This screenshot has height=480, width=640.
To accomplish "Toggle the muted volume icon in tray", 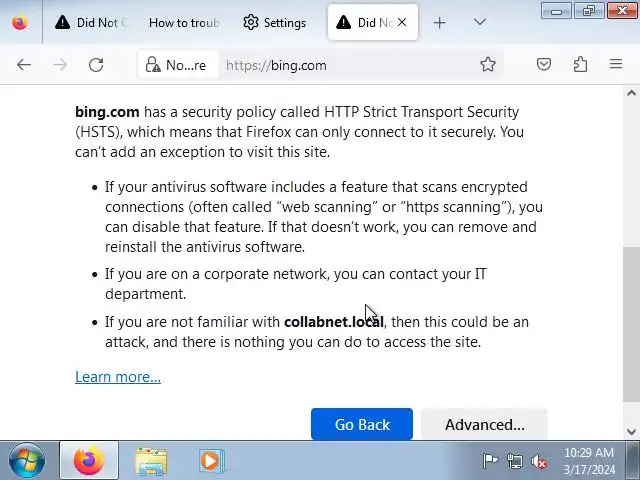I will (x=539, y=461).
